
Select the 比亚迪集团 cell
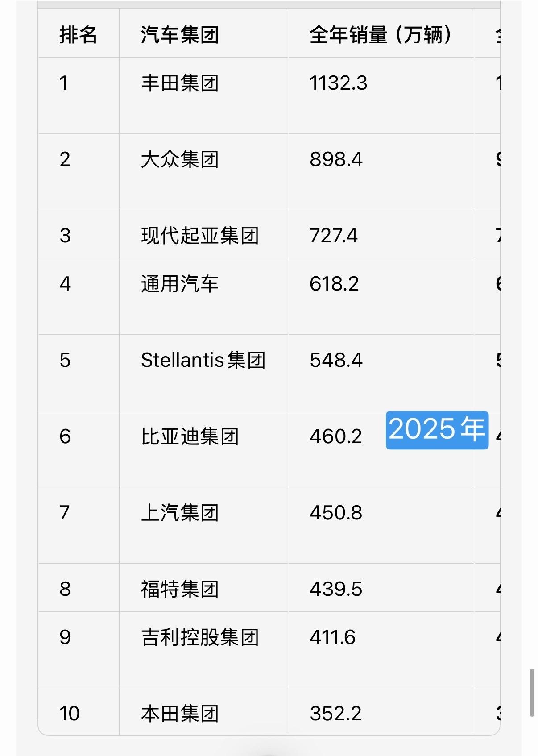click(203, 449)
